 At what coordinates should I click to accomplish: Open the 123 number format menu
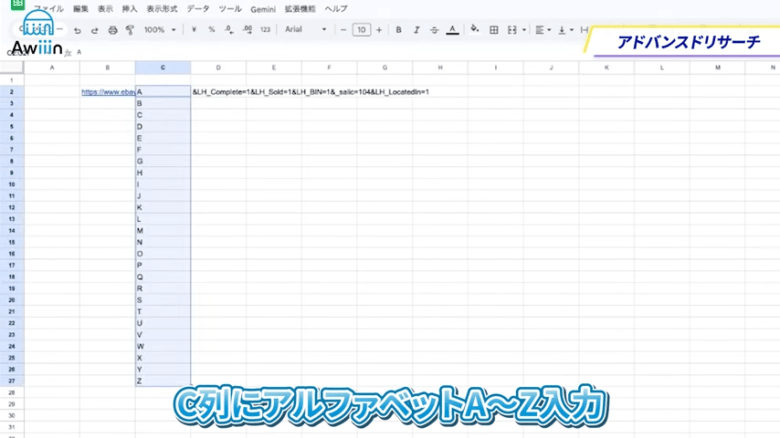pyautogui.click(x=265, y=30)
